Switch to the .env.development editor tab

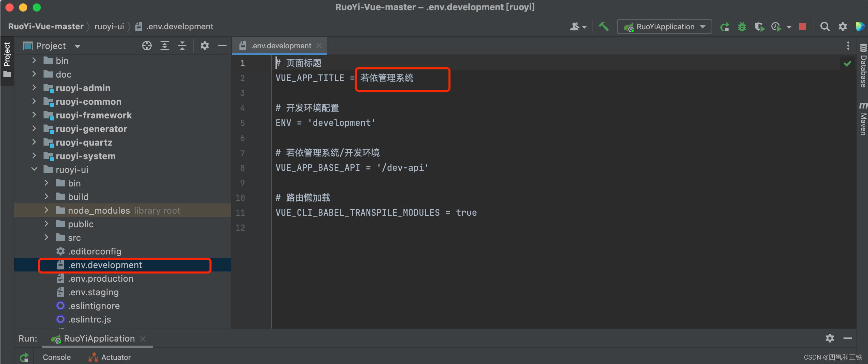point(279,46)
